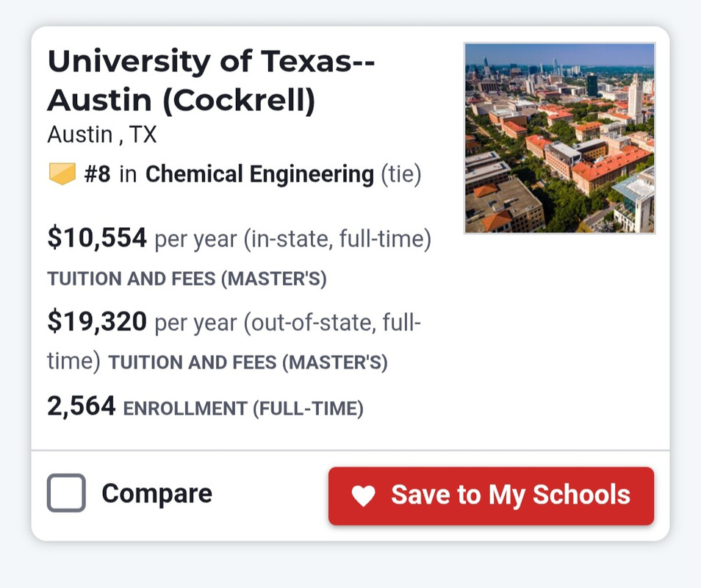Click the (tie) text beside ranking
This screenshot has height=588, width=701.
pyautogui.click(x=401, y=174)
